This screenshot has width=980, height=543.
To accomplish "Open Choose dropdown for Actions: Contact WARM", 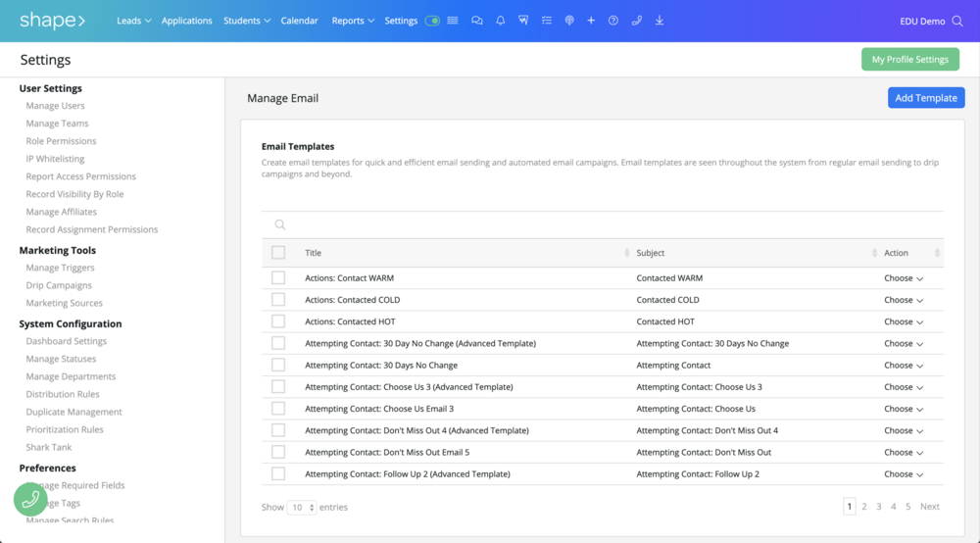I will coord(904,278).
